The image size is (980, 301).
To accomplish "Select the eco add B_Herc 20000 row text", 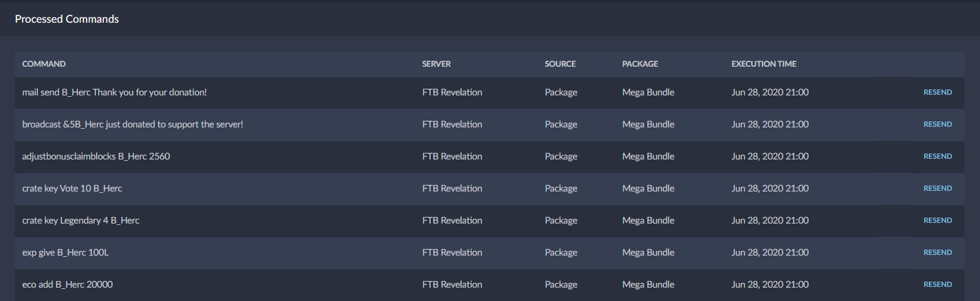I will [67, 284].
